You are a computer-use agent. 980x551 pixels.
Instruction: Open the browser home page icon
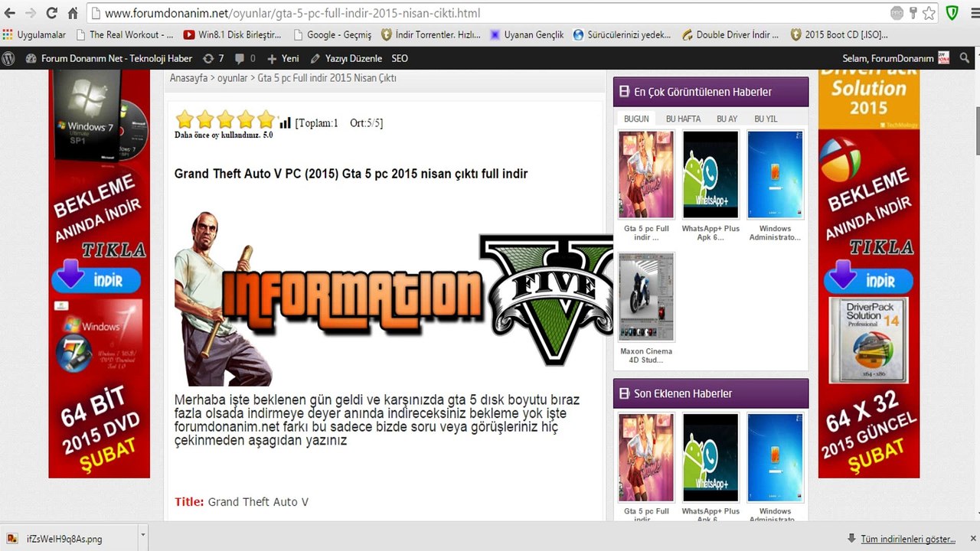tap(73, 13)
